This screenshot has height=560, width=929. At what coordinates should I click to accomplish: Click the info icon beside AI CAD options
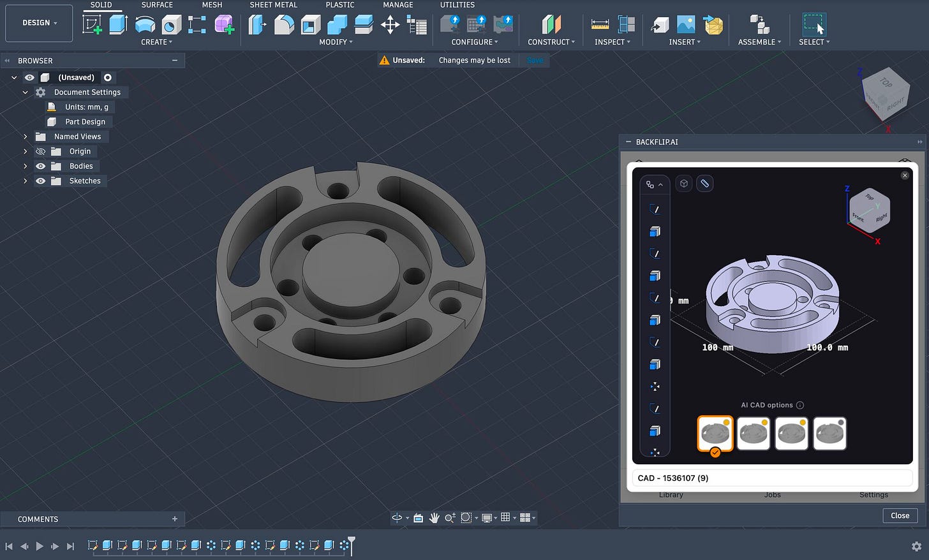coord(800,405)
